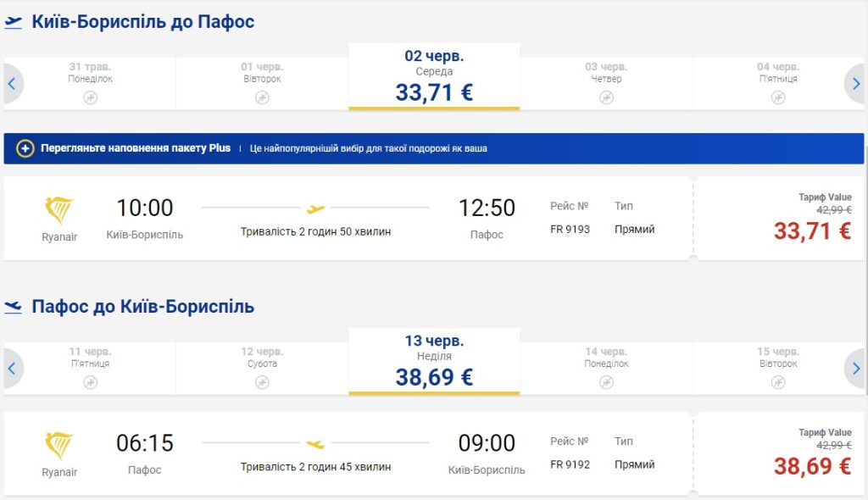Click the Ryanair harp logo on the 10:00 flight
868x500 pixels.
(x=59, y=210)
